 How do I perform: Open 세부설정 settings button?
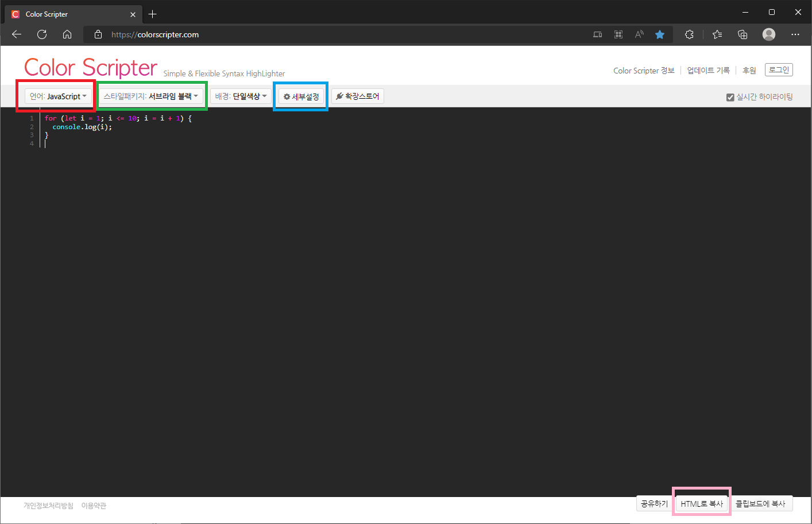pyautogui.click(x=301, y=96)
